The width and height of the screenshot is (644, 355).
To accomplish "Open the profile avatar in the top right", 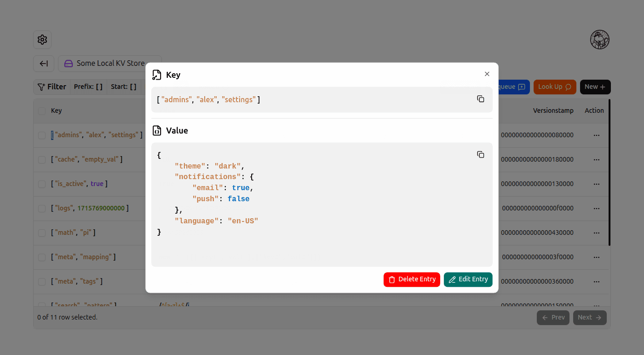I will tap(599, 40).
